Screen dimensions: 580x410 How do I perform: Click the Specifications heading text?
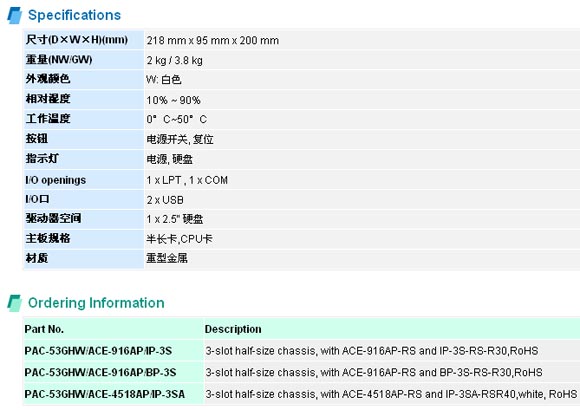pos(74,15)
